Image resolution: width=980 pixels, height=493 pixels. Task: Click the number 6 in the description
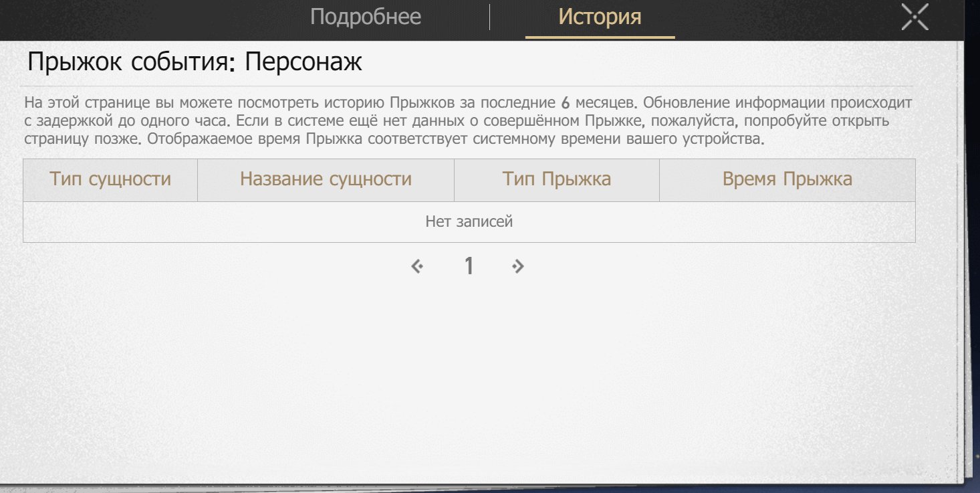[565, 104]
